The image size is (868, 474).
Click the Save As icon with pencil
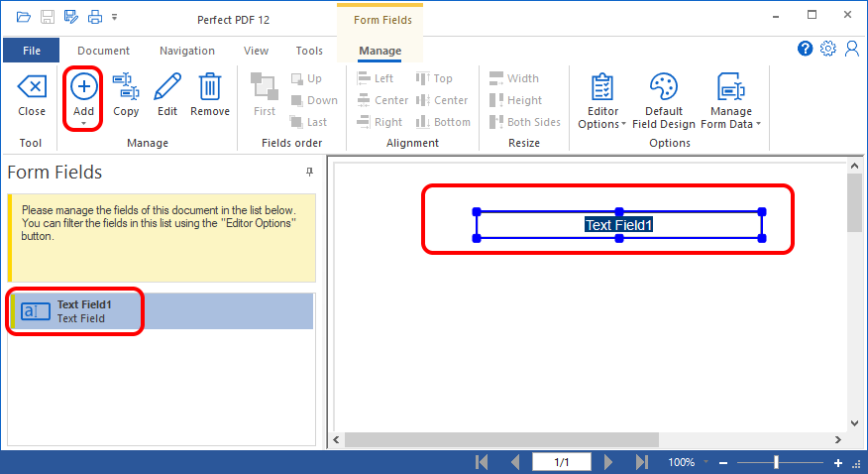click(x=71, y=17)
